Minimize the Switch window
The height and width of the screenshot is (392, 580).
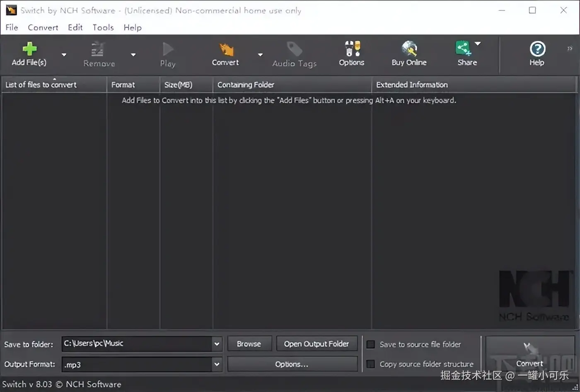(502, 10)
